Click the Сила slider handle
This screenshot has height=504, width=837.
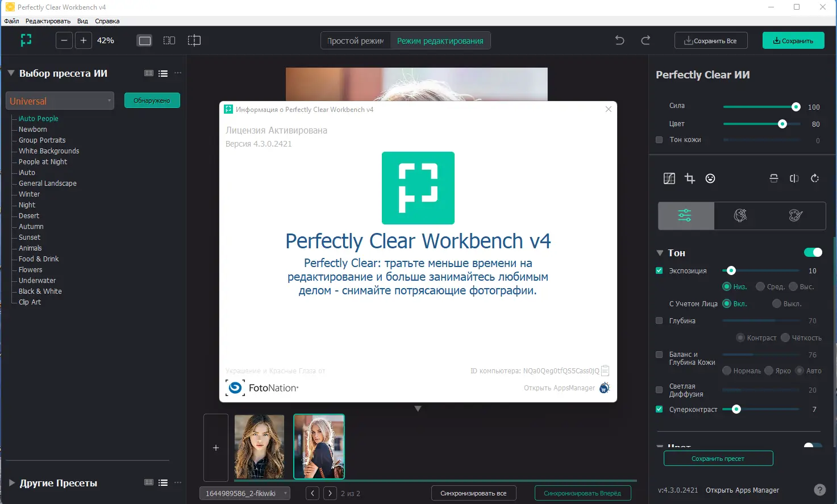[x=796, y=107]
